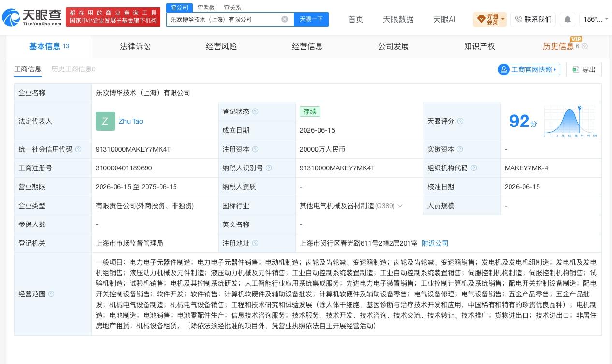612x364 pixels.
Task: Click the red 都在用的商业查询工具 banner
Action: pos(113,17)
